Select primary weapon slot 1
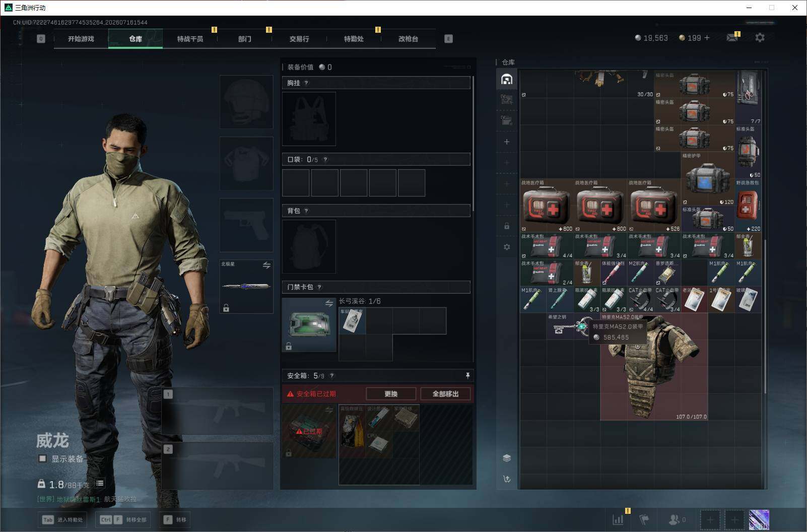This screenshot has width=807, height=532. (x=218, y=411)
